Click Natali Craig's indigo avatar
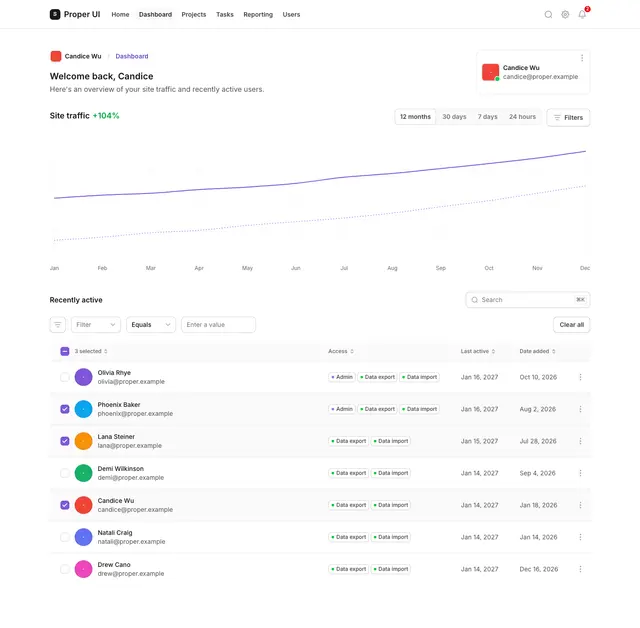Image resolution: width=640 pixels, height=628 pixels. pos(83,537)
